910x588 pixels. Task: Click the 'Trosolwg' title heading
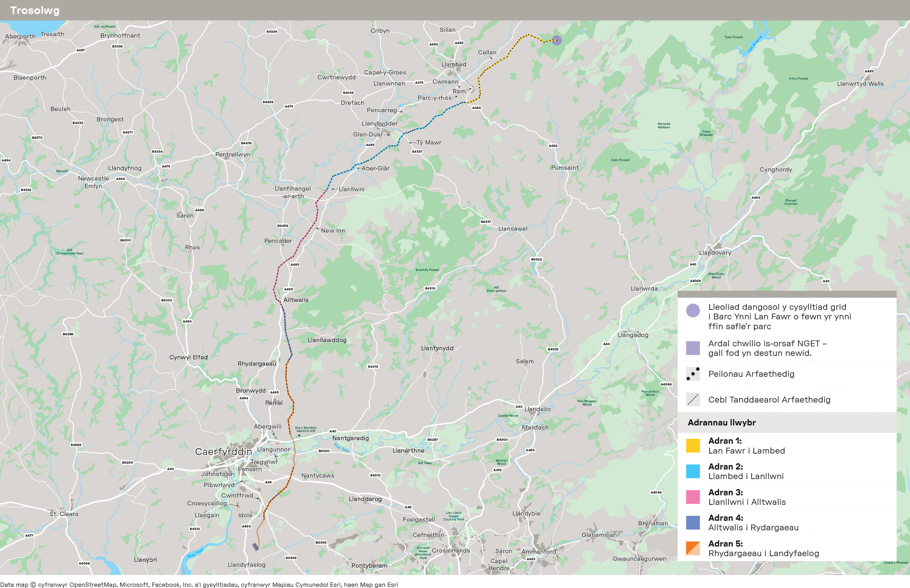click(35, 10)
